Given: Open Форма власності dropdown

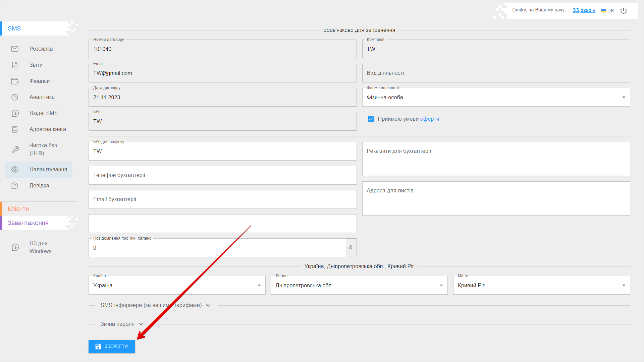Looking at the screenshot, I should tap(496, 98).
